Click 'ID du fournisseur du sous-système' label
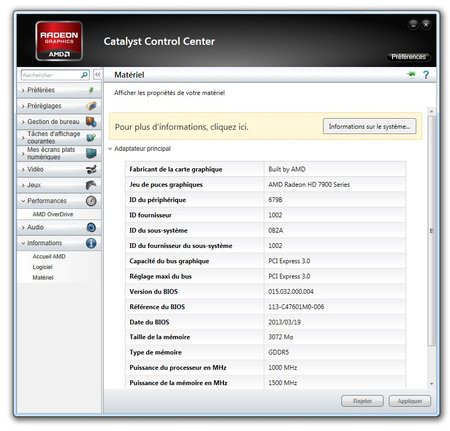450x431 pixels. [181, 246]
